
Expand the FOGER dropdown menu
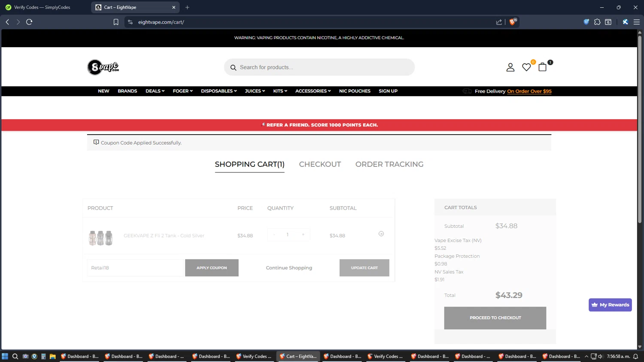tap(182, 91)
